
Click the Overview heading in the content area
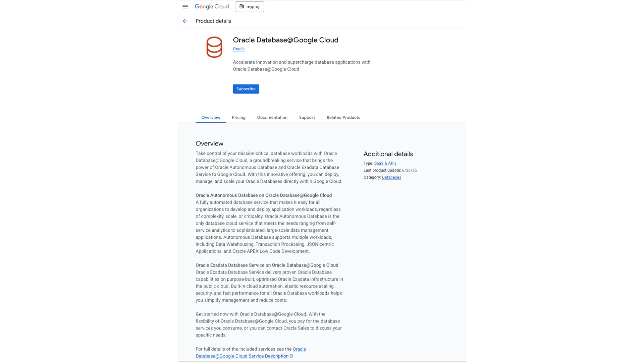(x=209, y=143)
